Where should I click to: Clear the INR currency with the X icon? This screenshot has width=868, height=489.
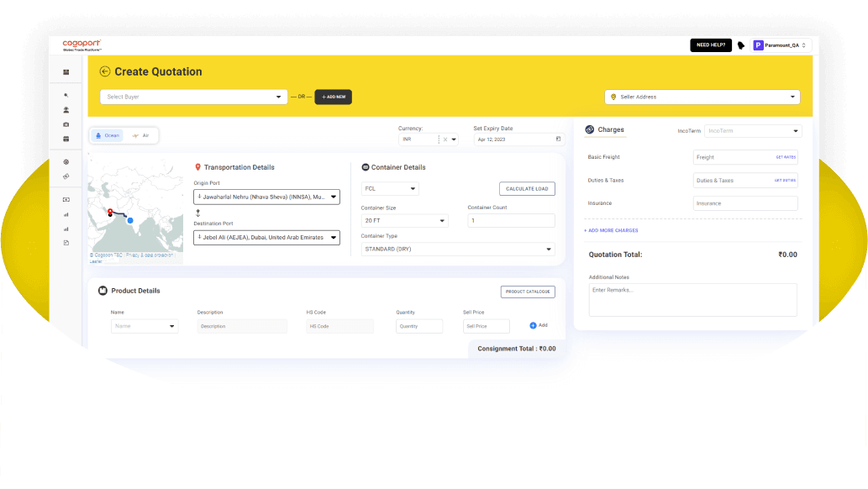(x=445, y=139)
